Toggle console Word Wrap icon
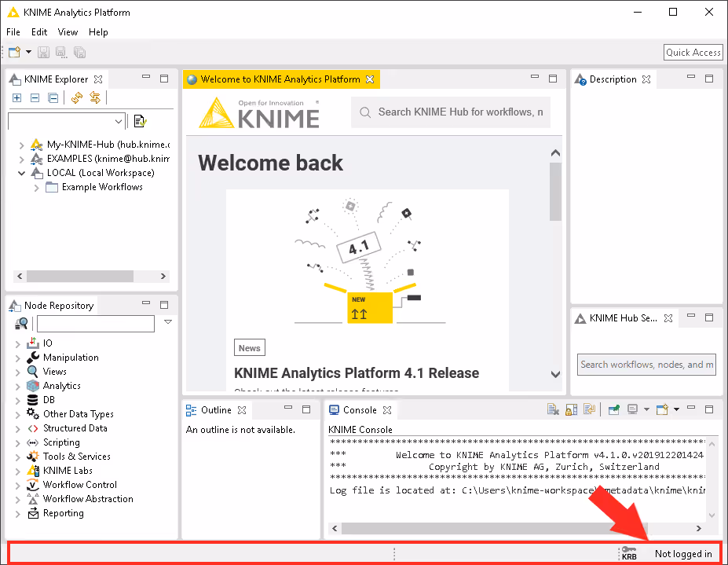728x565 pixels. pyautogui.click(x=589, y=409)
